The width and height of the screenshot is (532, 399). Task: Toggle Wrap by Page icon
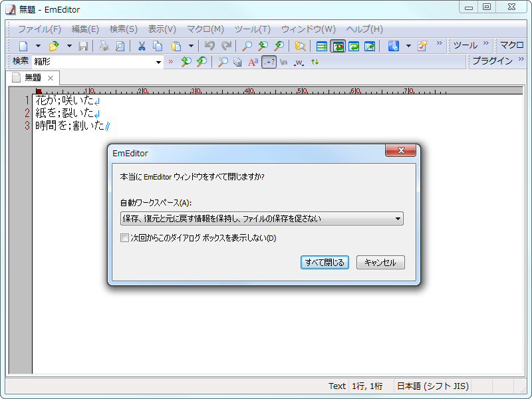pos(370,46)
